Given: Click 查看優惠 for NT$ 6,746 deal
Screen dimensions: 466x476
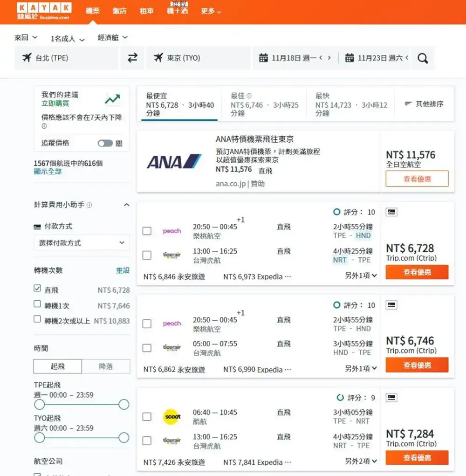Looking at the screenshot, I should [417, 365].
